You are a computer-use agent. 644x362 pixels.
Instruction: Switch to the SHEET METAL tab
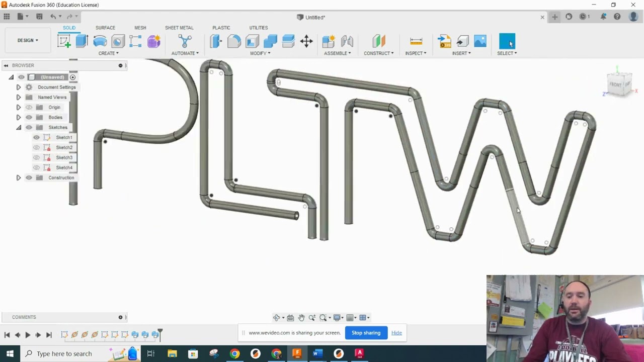[179, 28]
